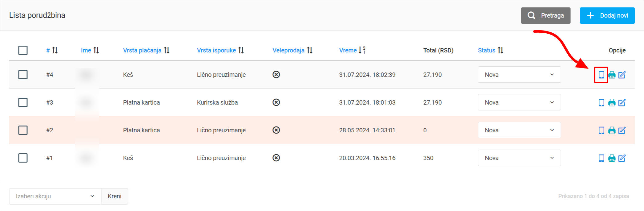Check the box for order #2
Viewport: 644px width, 211px height.
coord(23,130)
